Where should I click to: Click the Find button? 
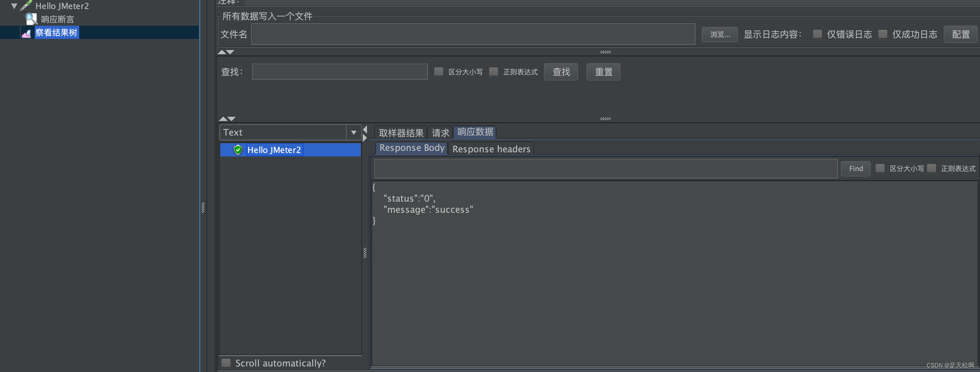(856, 168)
